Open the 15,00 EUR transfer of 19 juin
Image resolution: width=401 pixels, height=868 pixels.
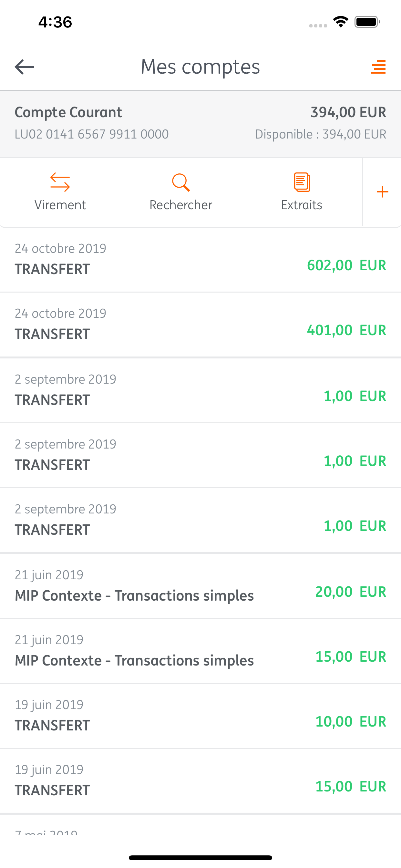pos(200,781)
